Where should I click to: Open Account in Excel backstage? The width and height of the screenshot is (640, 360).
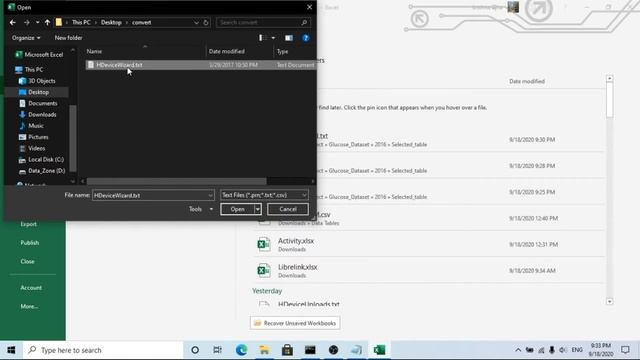31,288
